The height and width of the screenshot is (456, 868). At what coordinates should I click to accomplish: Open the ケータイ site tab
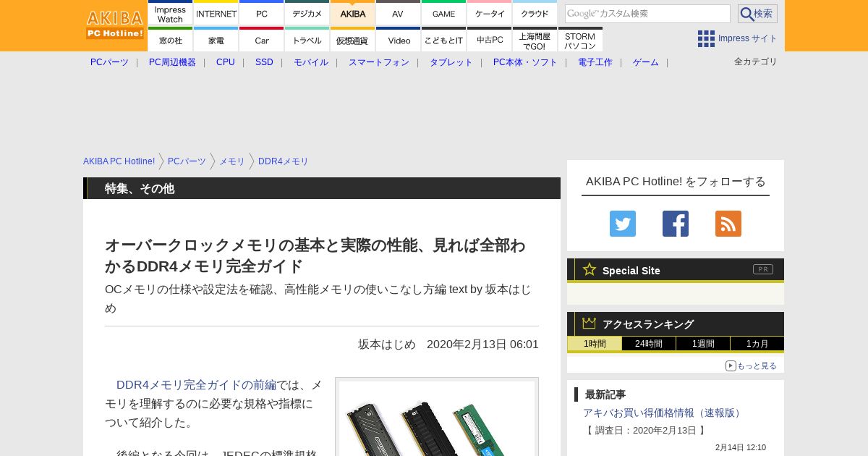[490, 12]
